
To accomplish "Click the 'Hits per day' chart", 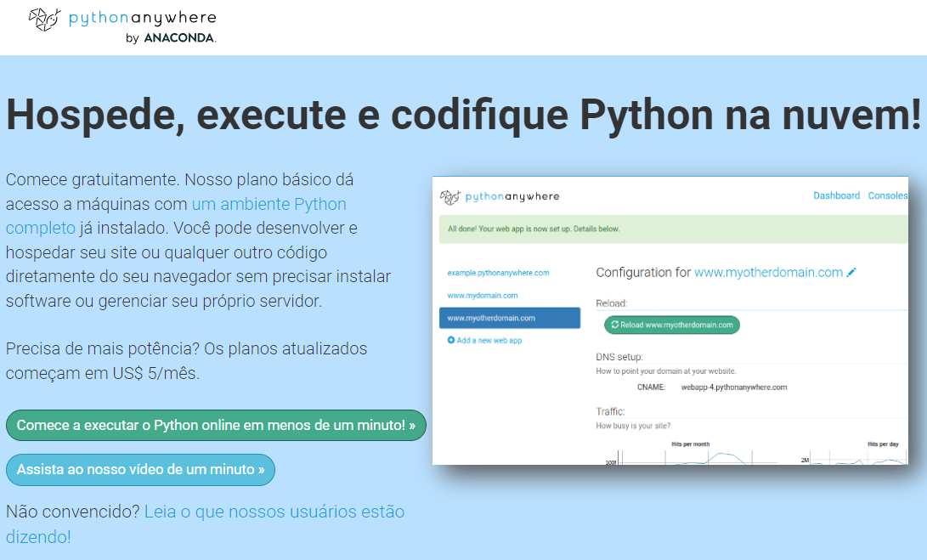I will coord(854,453).
